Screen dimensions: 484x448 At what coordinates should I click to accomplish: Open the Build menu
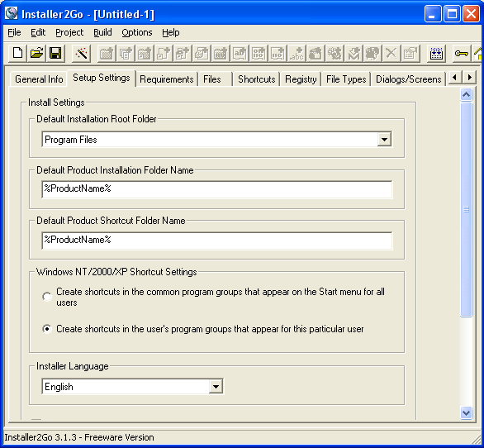click(102, 32)
